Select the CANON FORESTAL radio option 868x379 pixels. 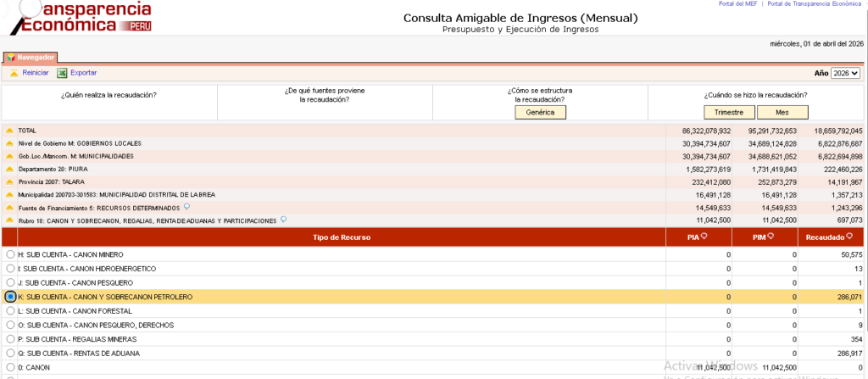click(x=10, y=311)
